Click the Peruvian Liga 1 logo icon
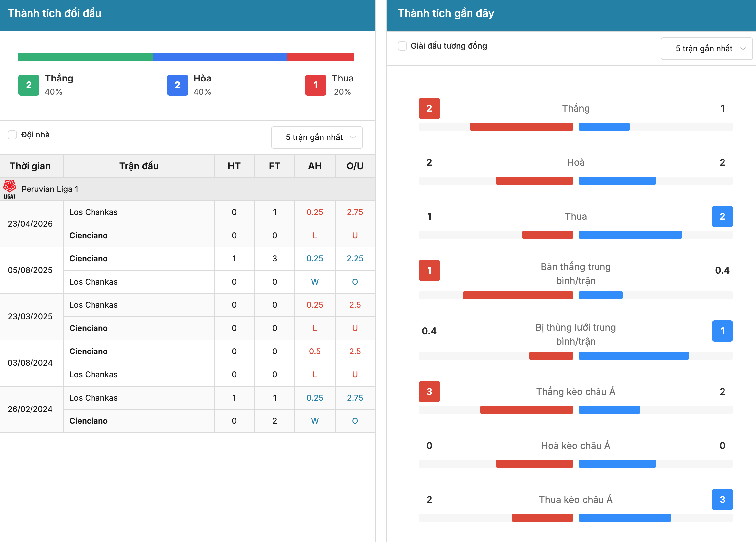The width and height of the screenshot is (756, 542). pos(10,189)
